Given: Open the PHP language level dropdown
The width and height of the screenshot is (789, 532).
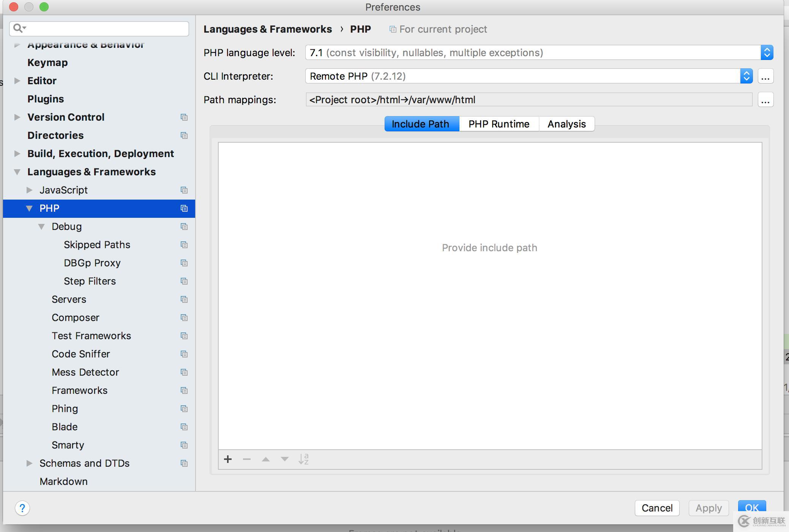Looking at the screenshot, I should (539, 52).
